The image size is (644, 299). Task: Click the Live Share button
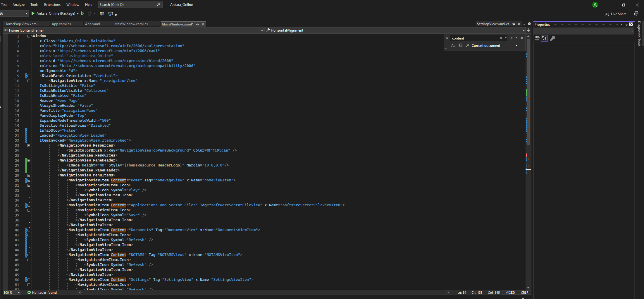coord(616,14)
